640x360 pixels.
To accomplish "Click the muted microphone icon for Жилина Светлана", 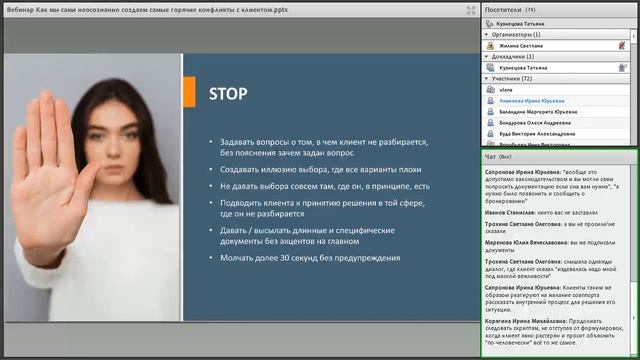I will point(622,46).
